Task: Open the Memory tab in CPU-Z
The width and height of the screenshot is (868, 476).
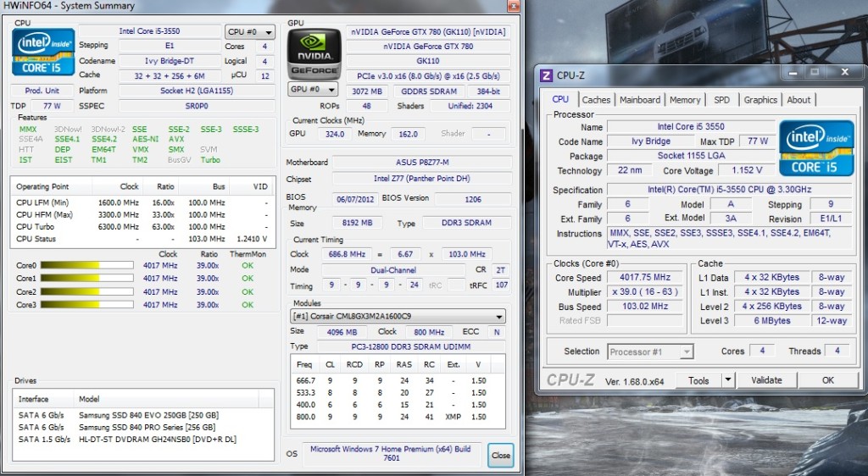Action: coord(685,100)
